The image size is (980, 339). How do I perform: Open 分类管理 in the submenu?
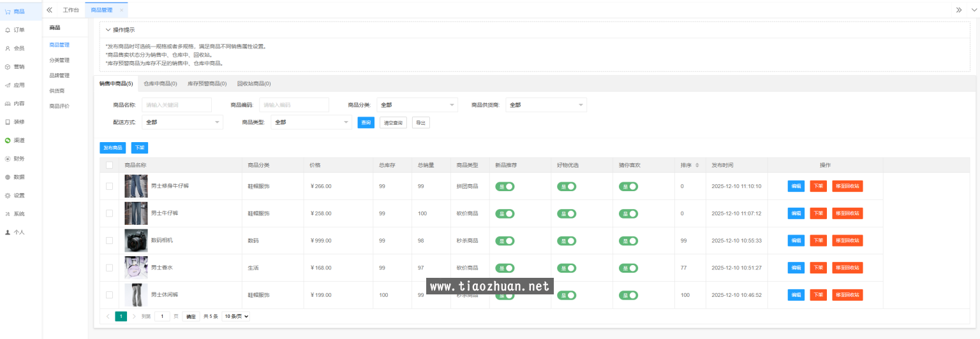pos(59,60)
